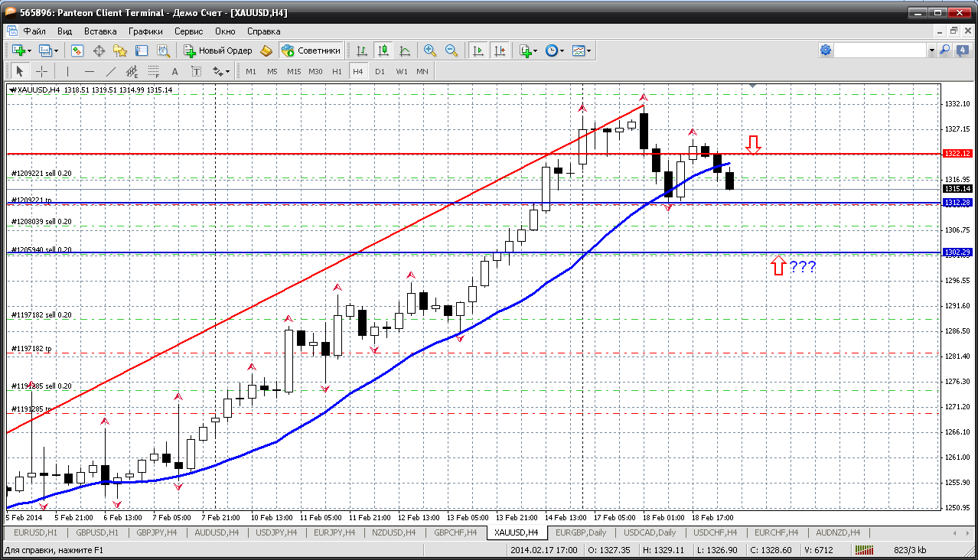Open the Графики menu
The width and height of the screenshot is (978, 560).
pos(145,31)
